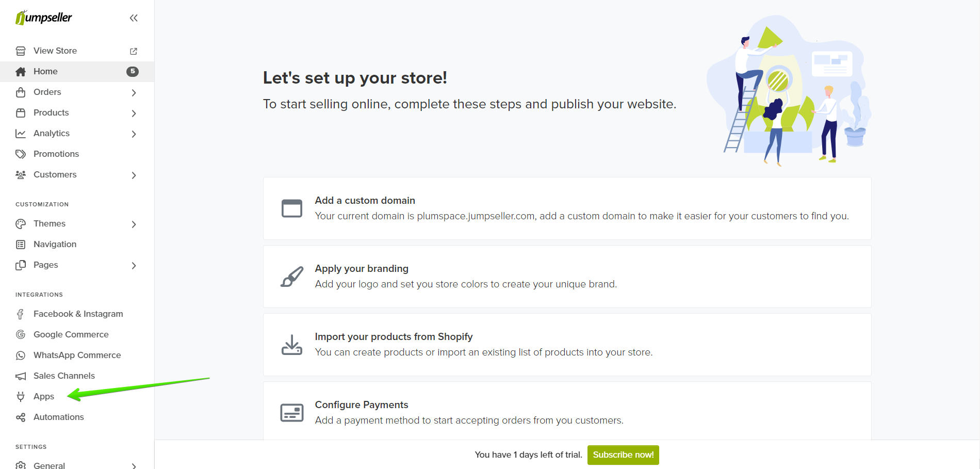Viewport: 980px width, 469px height.
Task: Collapse the sidebar with double-chevron icon
Action: point(134,18)
